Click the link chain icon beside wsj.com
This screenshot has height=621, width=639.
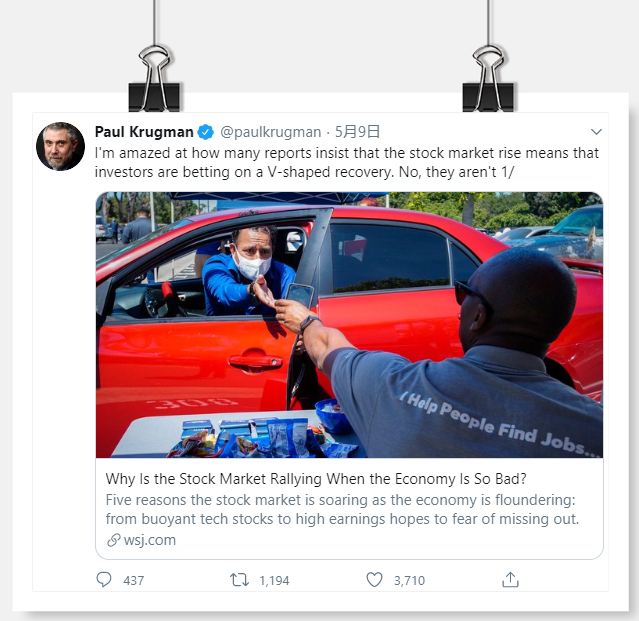(x=113, y=540)
